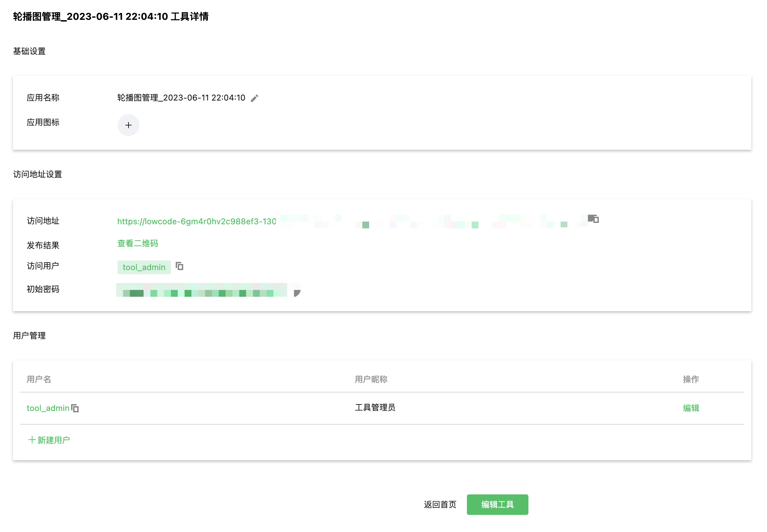Screen dimensions: 767x532
Task: Click the 用户昵称 column header
Action: (371, 379)
